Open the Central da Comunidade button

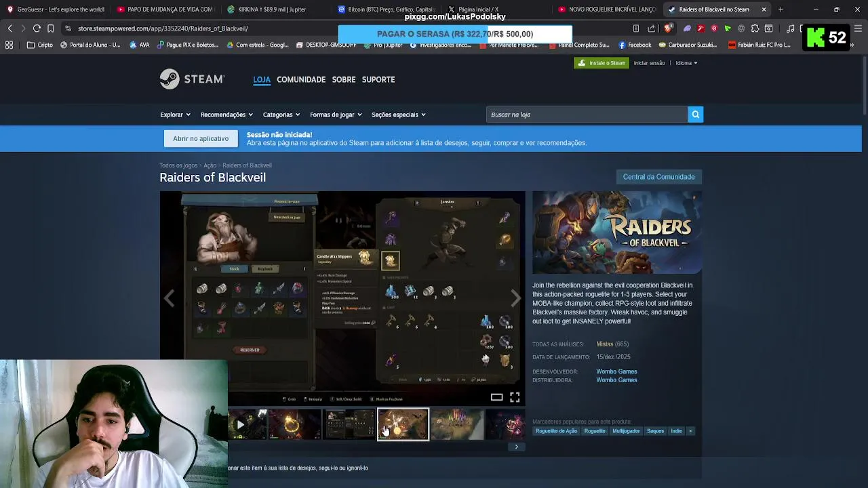658,177
